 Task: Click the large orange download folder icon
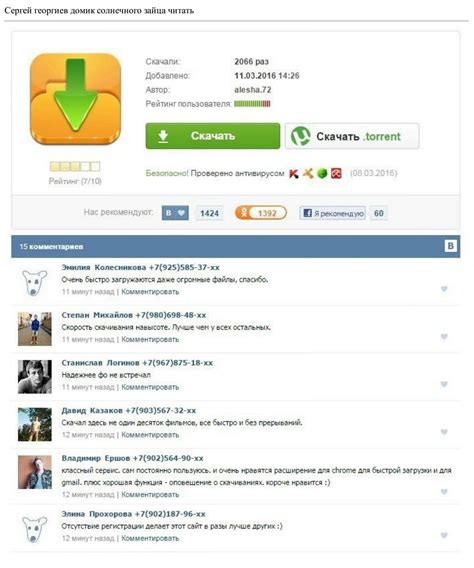pyautogui.click(x=75, y=100)
